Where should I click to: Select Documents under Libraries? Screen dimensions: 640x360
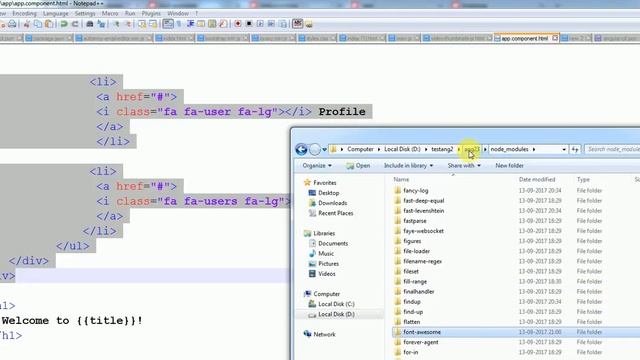[x=333, y=244]
